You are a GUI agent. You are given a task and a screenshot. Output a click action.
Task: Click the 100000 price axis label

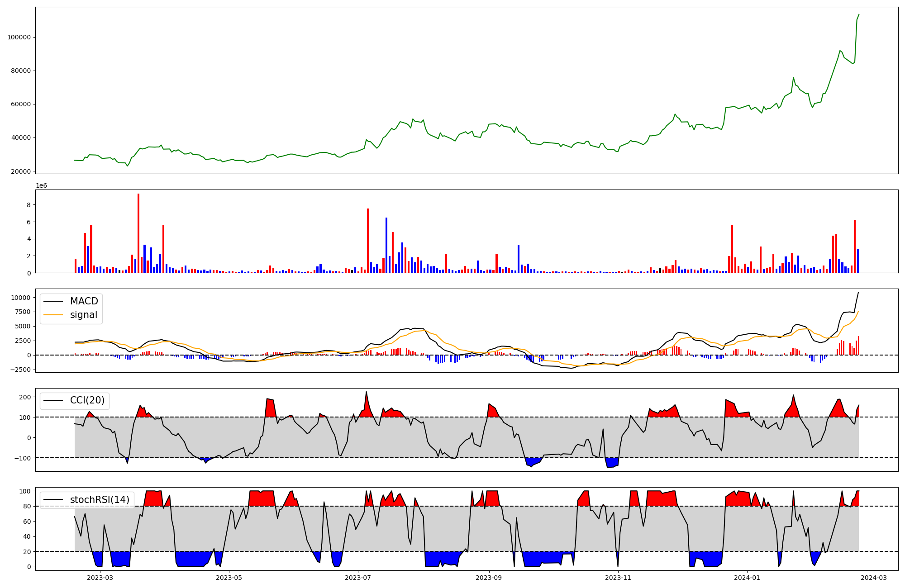click(x=19, y=37)
